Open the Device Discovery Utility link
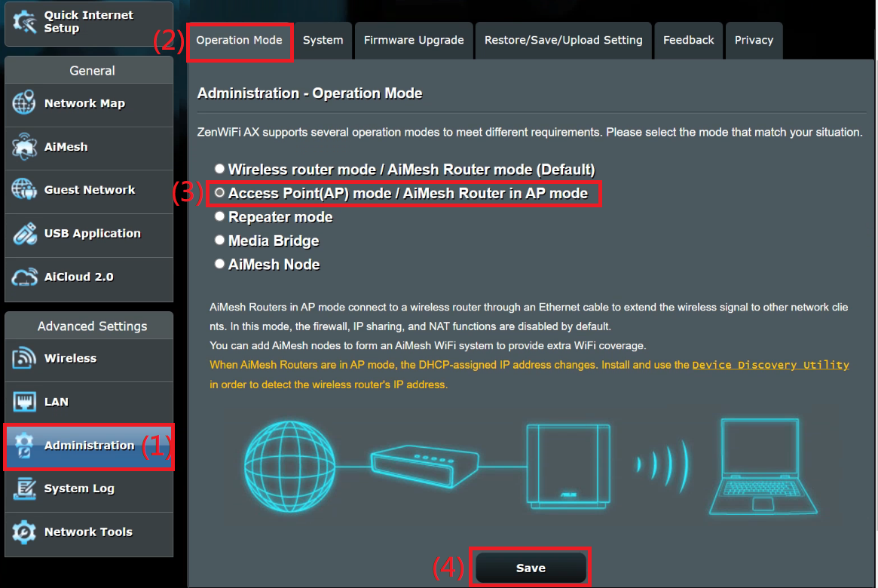The image size is (878, 588). pyautogui.click(x=770, y=365)
